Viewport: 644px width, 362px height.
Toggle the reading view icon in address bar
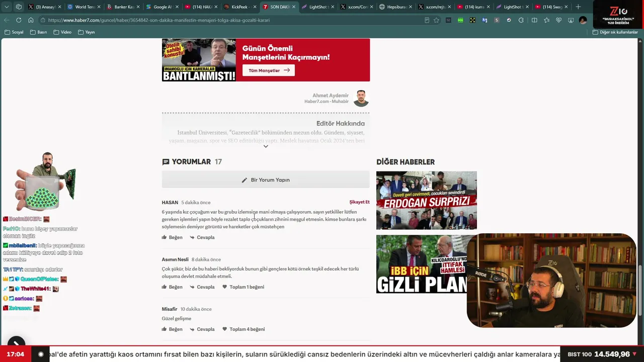pos(427,20)
